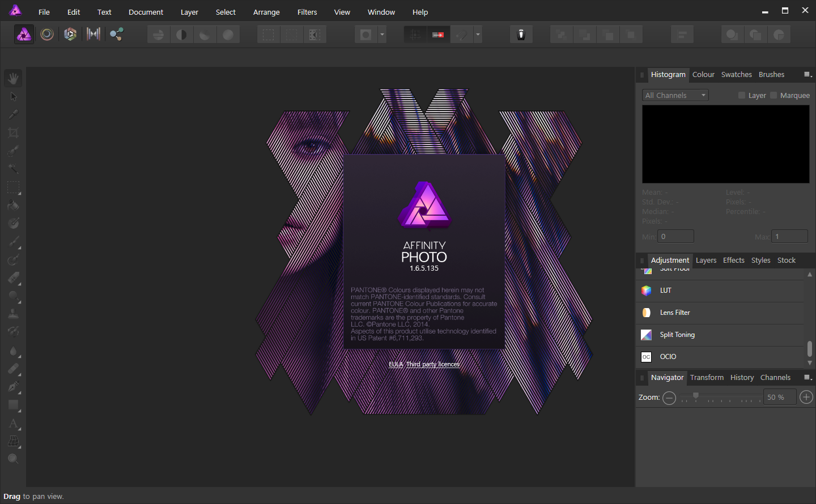Expand the Snapping options arrow

coord(478,35)
